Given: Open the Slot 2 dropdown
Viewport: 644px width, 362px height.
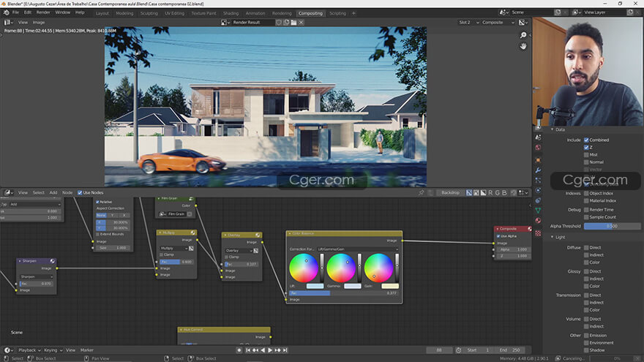Looking at the screenshot, I should click(468, 23).
